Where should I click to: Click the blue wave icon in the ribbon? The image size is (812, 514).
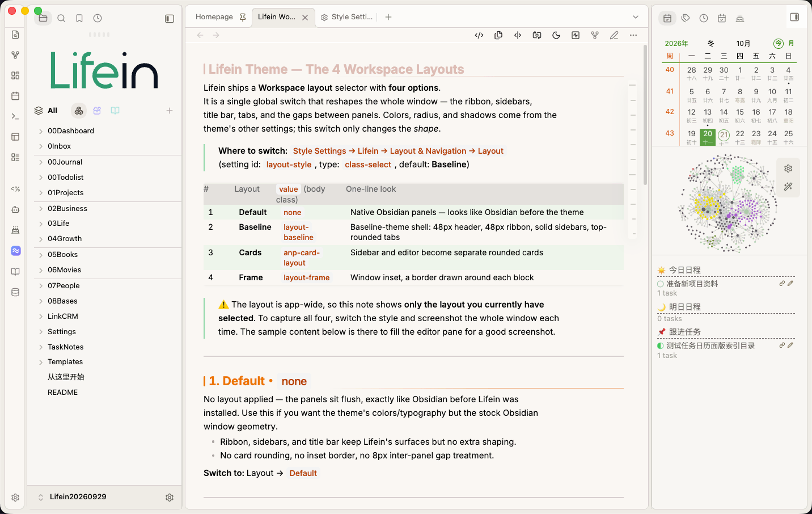point(15,251)
